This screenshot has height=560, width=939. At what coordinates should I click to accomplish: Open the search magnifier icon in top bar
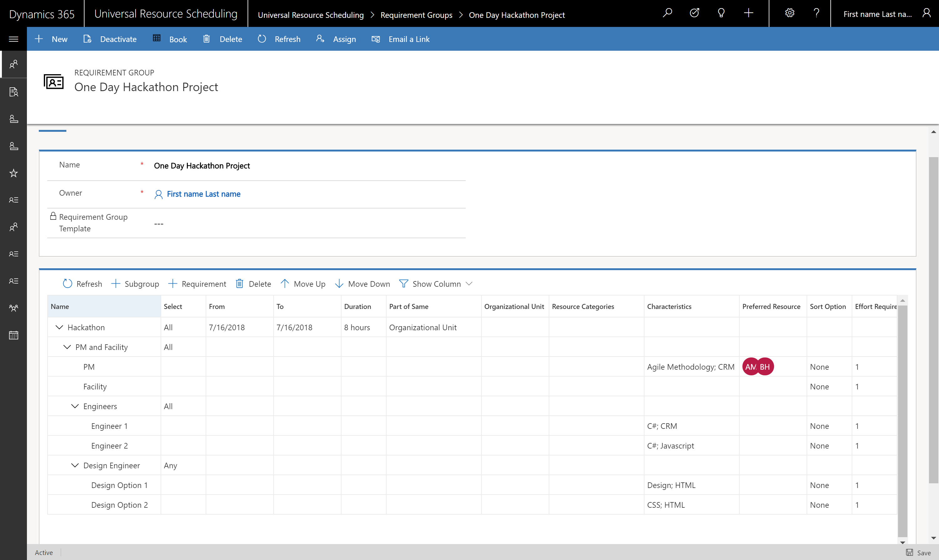[x=667, y=13]
